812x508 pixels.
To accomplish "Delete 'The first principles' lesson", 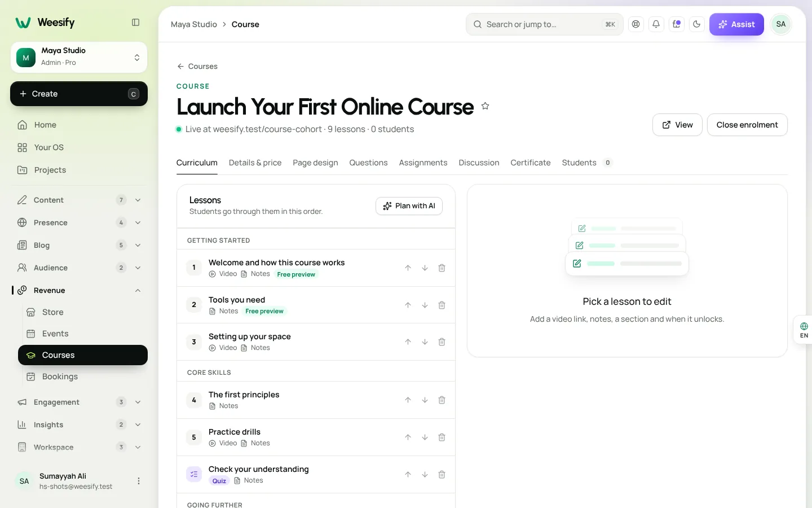I will point(442,400).
